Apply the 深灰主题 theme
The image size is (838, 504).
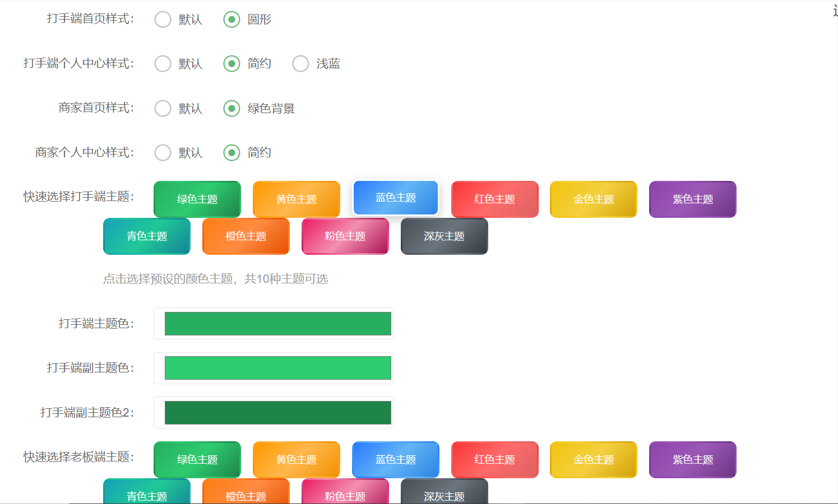pyautogui.click(x=444, y=236)
